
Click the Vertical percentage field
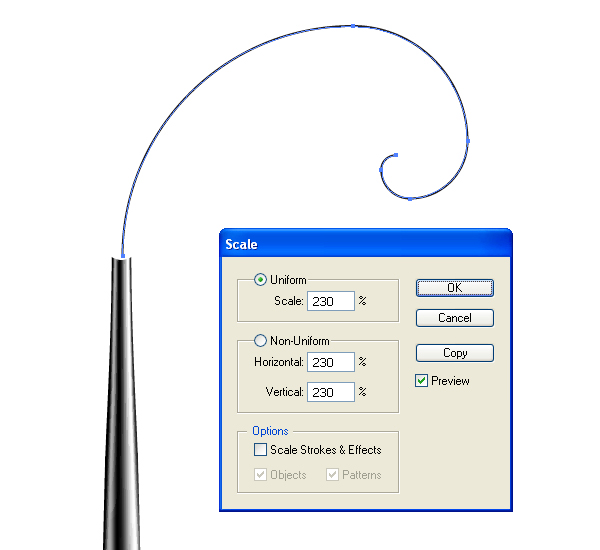point(331,392)
